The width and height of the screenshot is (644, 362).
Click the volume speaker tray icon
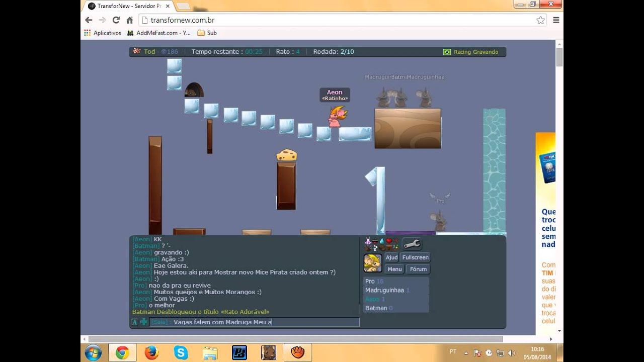pyautogui.click(x=511, y=353)
